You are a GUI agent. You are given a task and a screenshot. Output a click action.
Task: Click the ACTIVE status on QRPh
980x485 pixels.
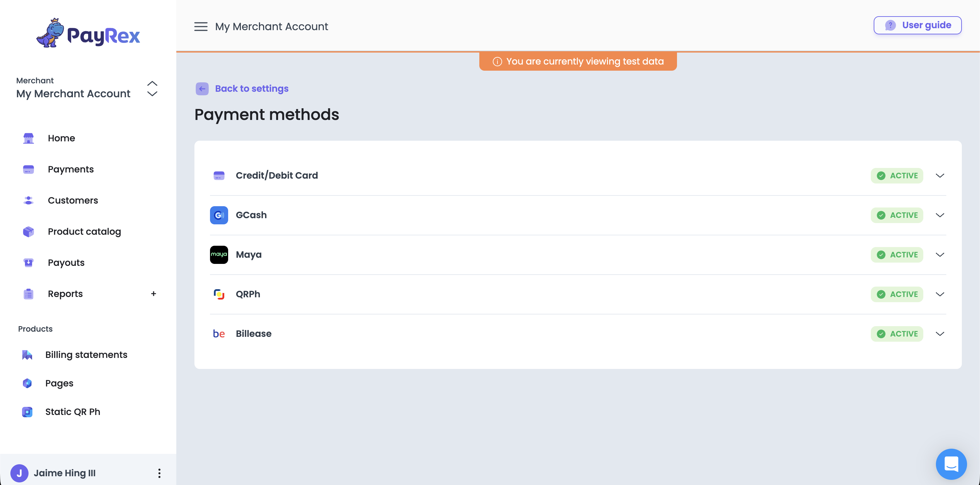coord(897,294)
